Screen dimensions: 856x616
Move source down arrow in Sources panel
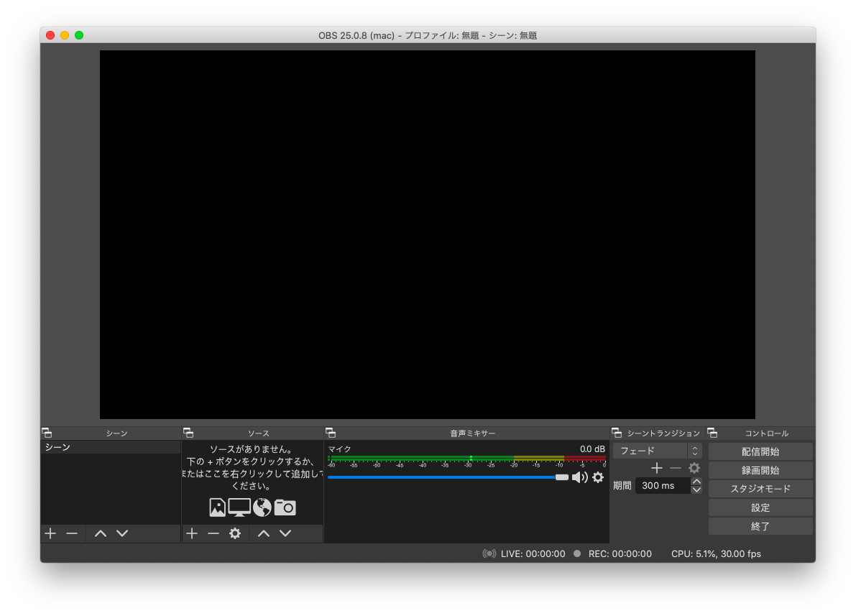pyautogui.click(x=285, y=533)
